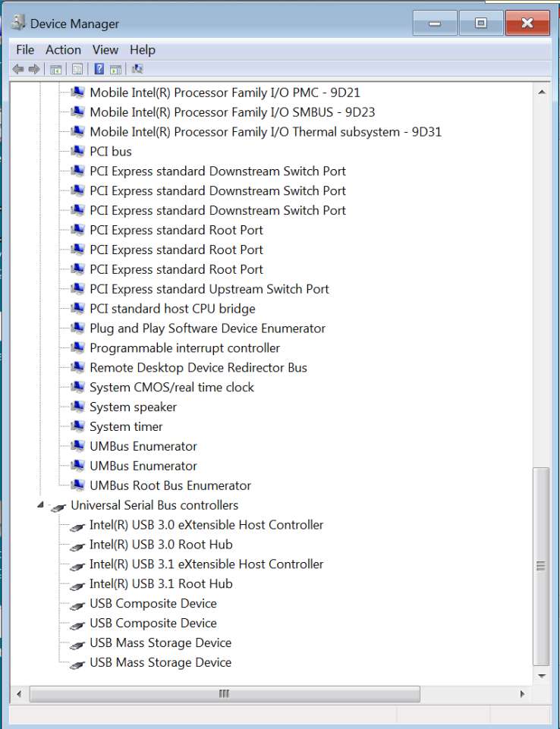
Task: Toggle the Show/Hide Console Tree toolbar icon
Action: (56, 70)
